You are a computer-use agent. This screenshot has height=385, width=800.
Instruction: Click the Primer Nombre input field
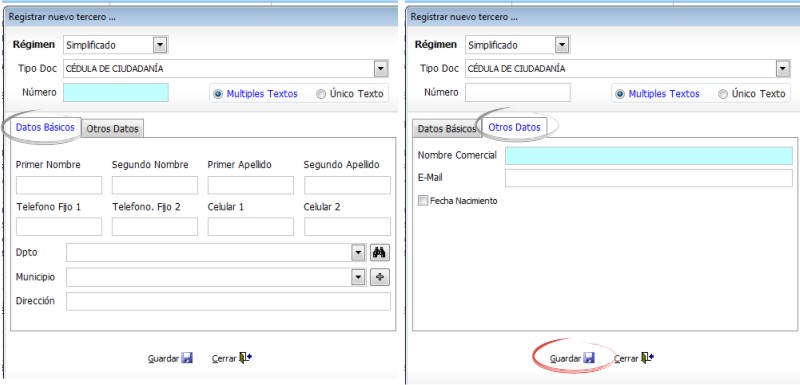[59, 185]
